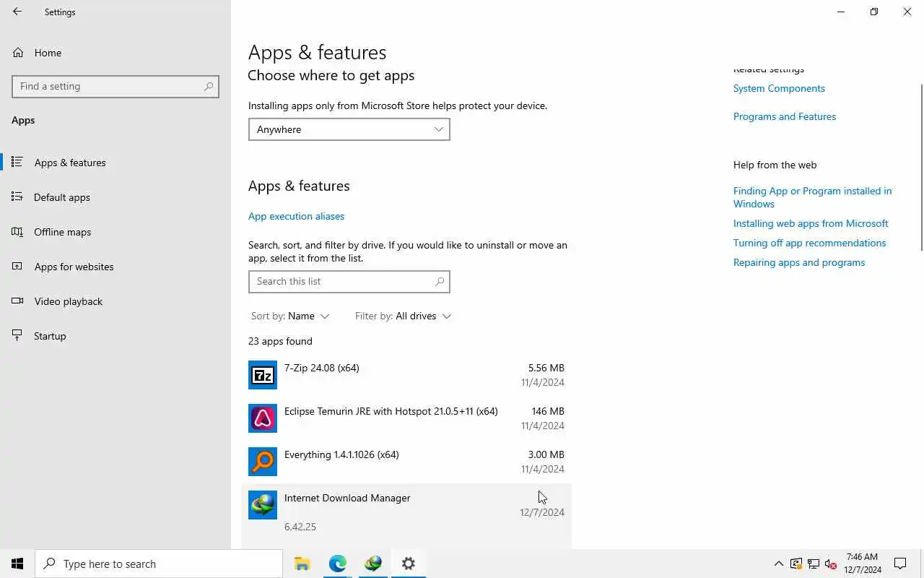This screenshot has width=924, height=578.
Task: Open Turning off app recommendations link
Action: click(x=809, y=243)
